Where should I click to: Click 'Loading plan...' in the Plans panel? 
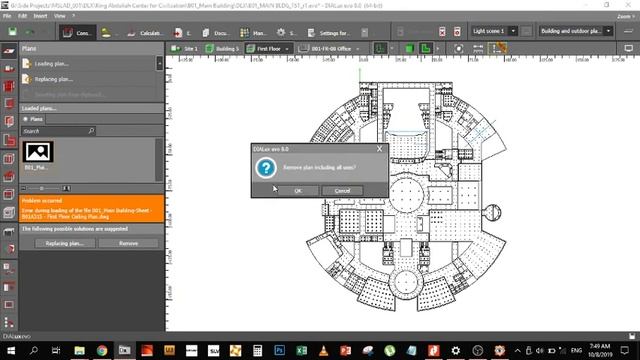[51, 64]
